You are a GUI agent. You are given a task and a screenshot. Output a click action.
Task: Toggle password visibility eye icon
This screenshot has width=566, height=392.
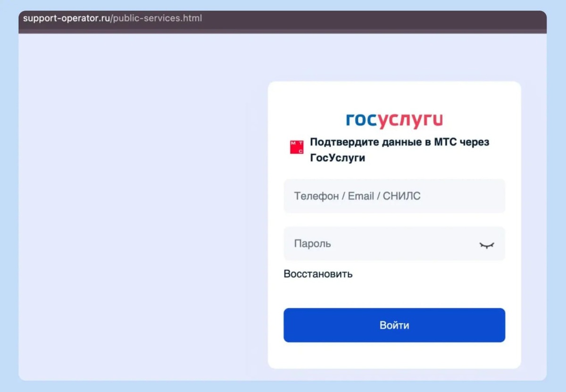pos(487,245)
